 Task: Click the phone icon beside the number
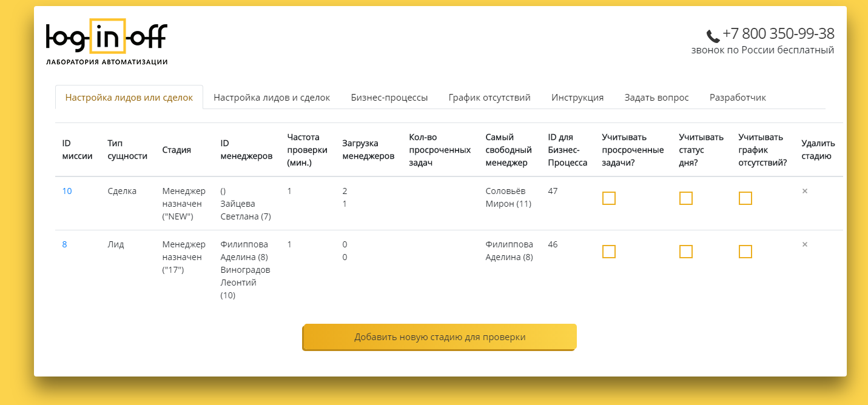(x=713, y=36)
